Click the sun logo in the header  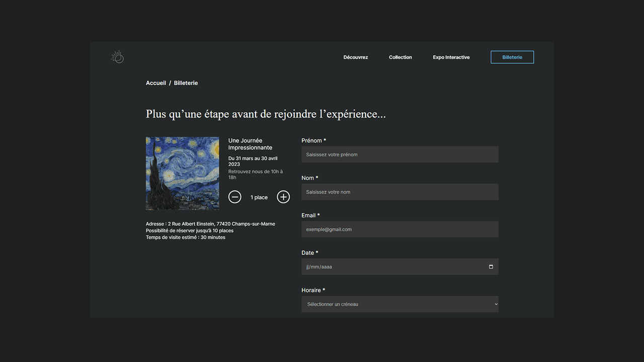click(x=117, y=57)
